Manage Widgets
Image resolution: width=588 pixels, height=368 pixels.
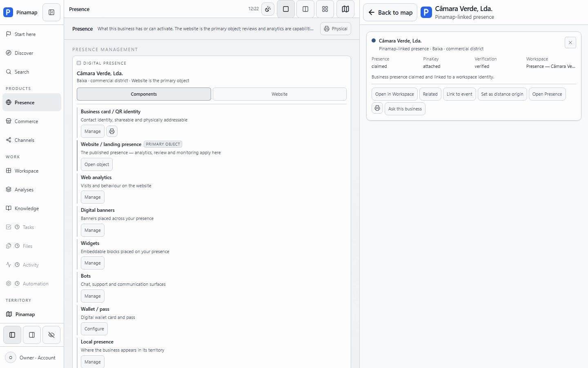click(93, 263)
